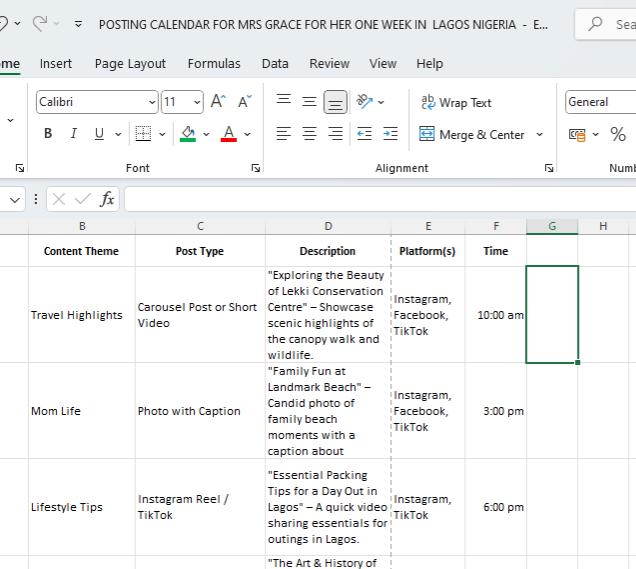Select column B header

pos(82,226)
